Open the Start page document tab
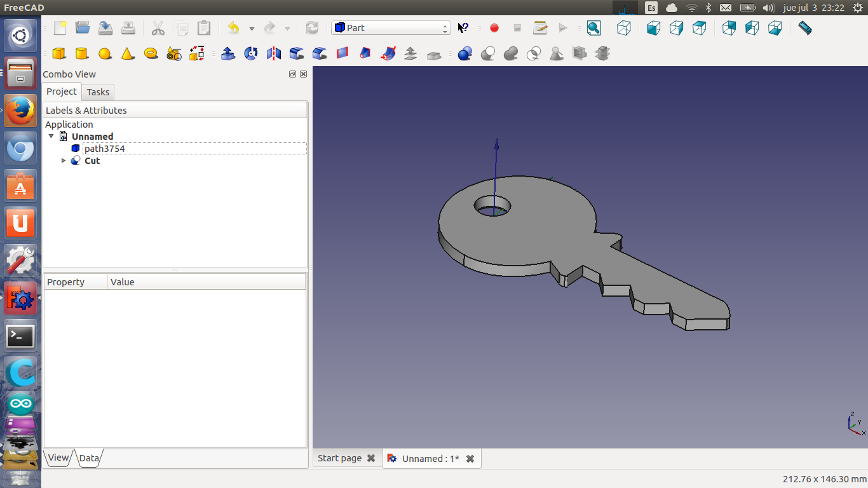Viewport: 868px width, 488px height. click(x=339, y=458)
